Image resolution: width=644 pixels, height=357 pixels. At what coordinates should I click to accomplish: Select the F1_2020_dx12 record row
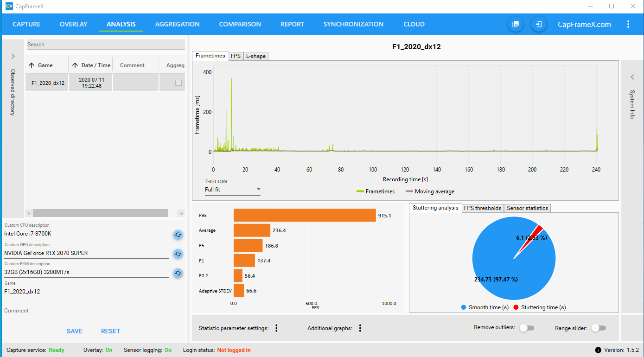click(x=105, y=83)
